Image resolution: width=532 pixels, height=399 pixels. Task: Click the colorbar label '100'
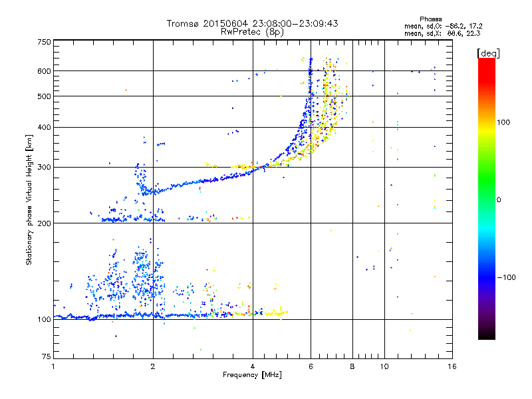coord(503,122)
